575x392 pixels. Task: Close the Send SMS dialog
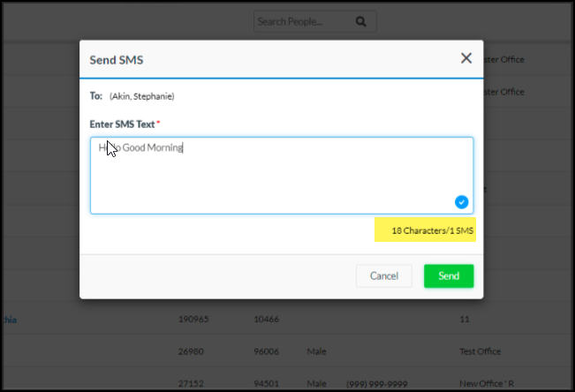coord(466,58)
